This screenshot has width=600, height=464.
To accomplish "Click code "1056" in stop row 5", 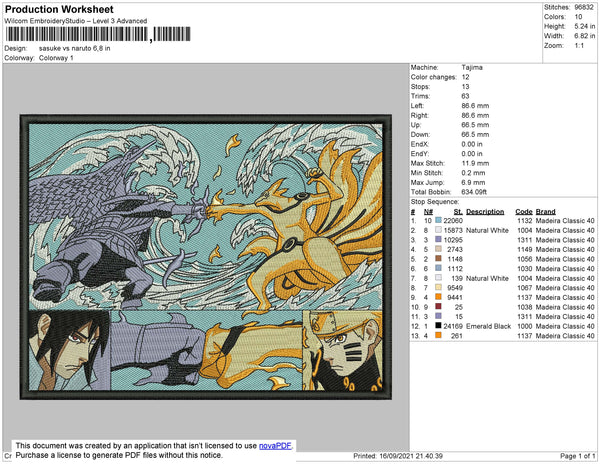I will pyautogui.click(x=525, y=259).
